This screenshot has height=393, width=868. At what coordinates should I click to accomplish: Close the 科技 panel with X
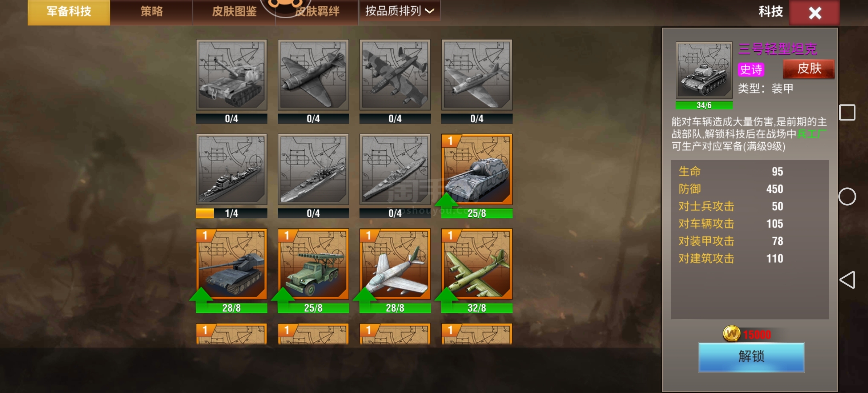click(x=815, y=13)
